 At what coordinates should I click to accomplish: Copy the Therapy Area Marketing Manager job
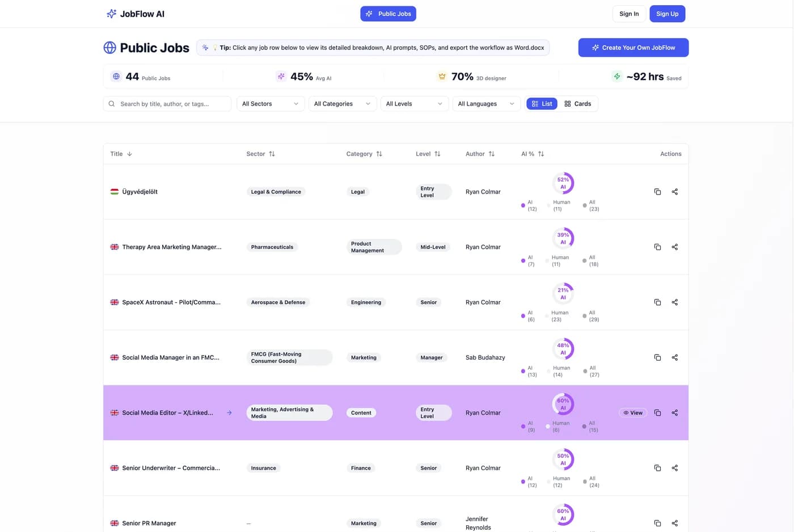(x=657, y=247)
